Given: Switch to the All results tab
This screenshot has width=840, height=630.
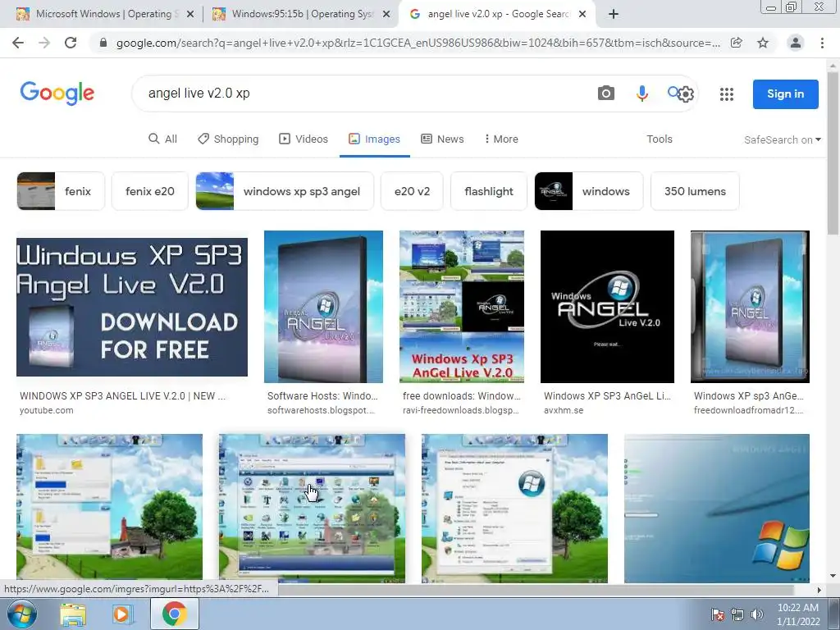Looking at the screenshot, I should pyautogui.click(x=162, y=139).
